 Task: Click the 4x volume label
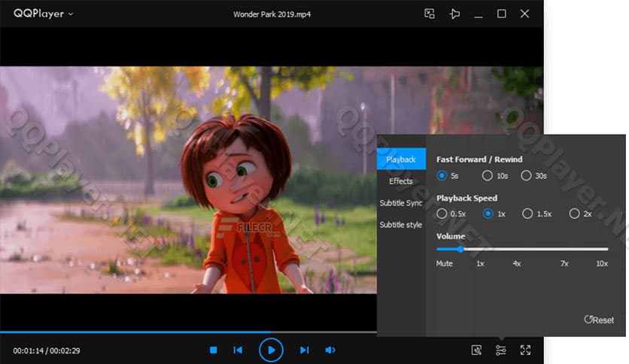click(x=517, y=263)
